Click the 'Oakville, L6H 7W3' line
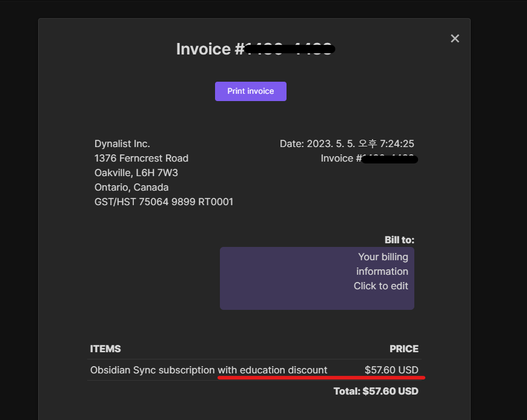This screenshot has height=420, width=527. (136, 172)
